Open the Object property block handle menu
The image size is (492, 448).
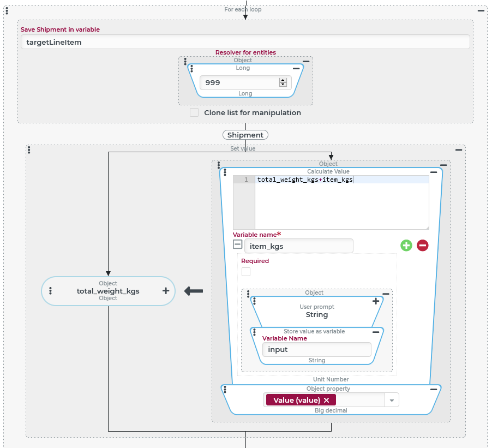[x=225, y=389]
